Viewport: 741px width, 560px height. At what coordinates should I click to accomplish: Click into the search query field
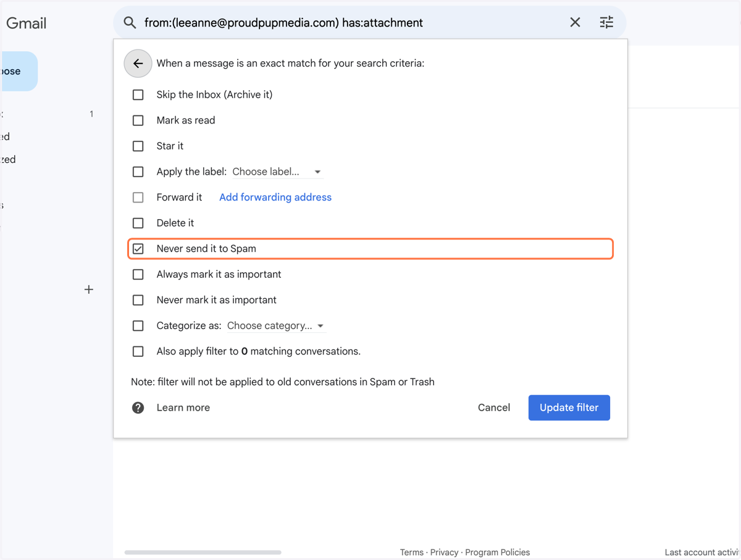coord(352,23)
